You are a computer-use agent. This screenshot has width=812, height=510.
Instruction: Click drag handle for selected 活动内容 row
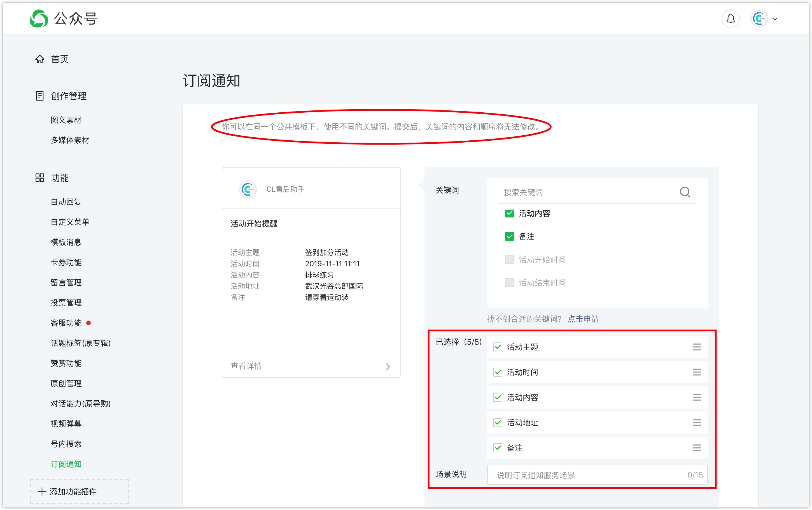[x=697, y=397]
